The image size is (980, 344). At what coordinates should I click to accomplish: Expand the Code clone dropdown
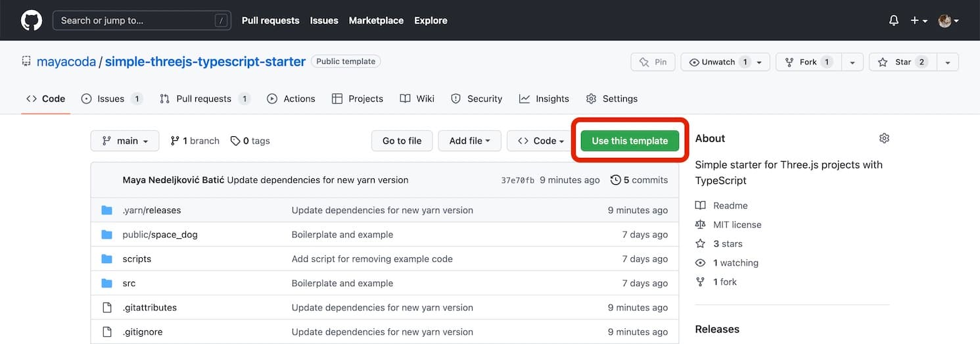click(540, 141)
